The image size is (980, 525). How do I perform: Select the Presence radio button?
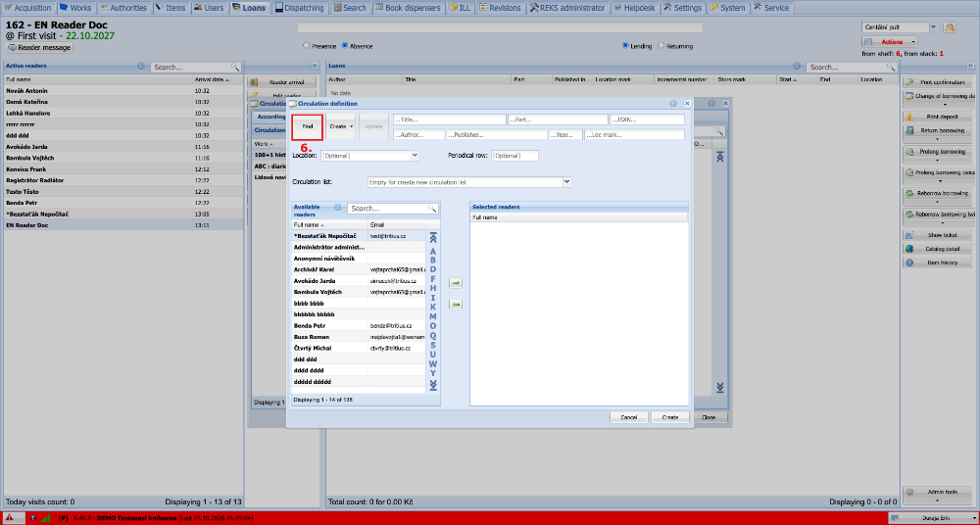click(x=306, y=46)
